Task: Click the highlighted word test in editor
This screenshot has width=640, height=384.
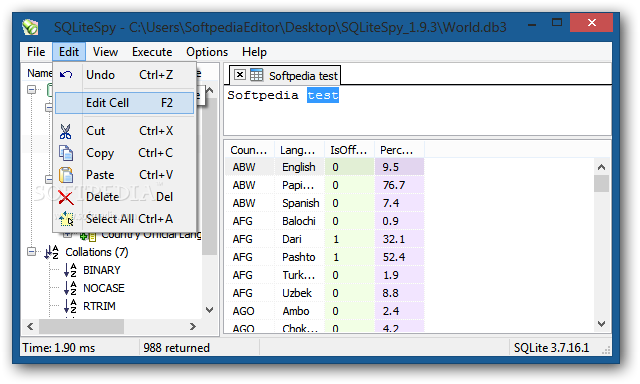Action: click(x=323, y=95)
